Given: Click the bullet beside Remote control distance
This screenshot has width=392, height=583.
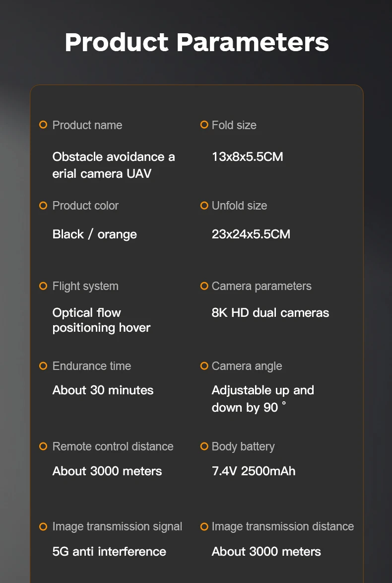Looking at the screenshot, I should pos(43,446).
